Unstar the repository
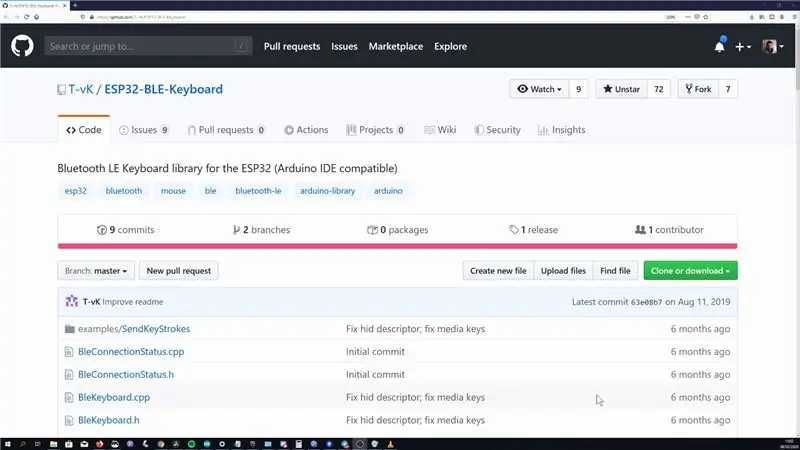Screen dimensions: 800x450 (621, 89)
